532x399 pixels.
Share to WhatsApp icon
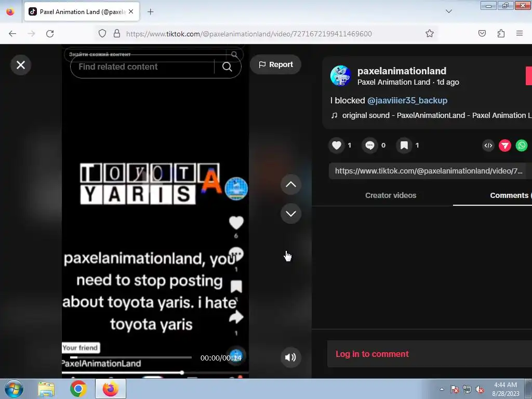pos(522,145)
